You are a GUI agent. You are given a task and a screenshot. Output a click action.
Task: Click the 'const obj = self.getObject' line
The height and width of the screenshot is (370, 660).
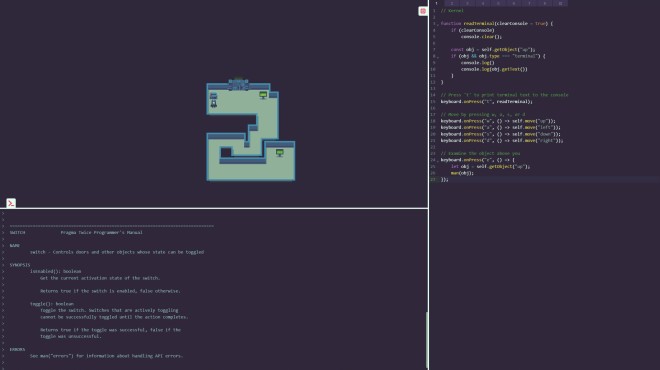coord(493,50)
